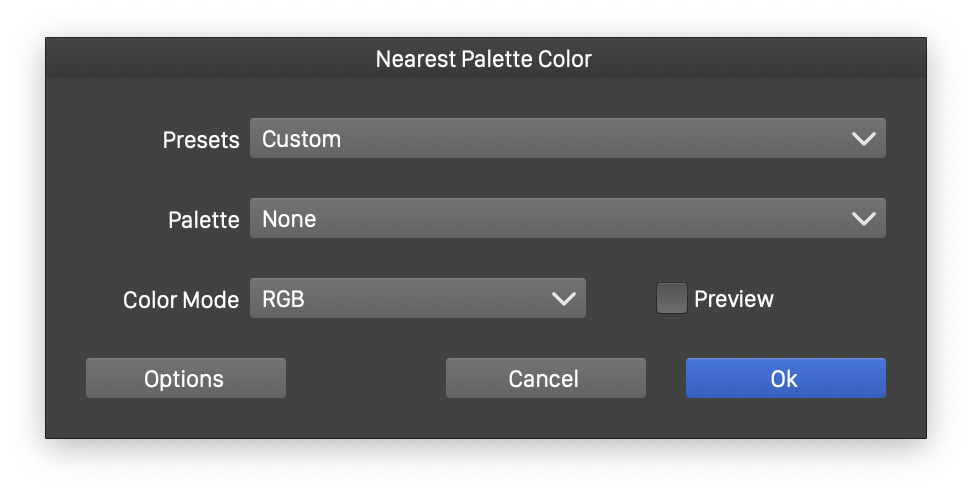Confirm with the blue Ok button
This screenshot has width=972, height=492.
click(x=785, y=379)
